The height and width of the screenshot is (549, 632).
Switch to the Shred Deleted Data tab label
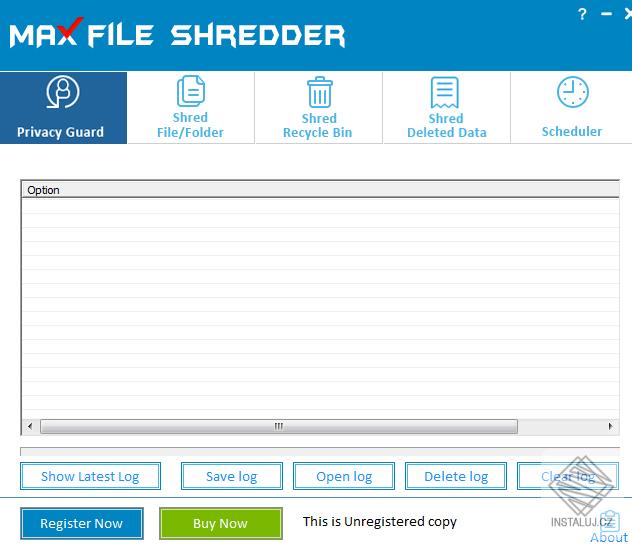pos(447,125)
